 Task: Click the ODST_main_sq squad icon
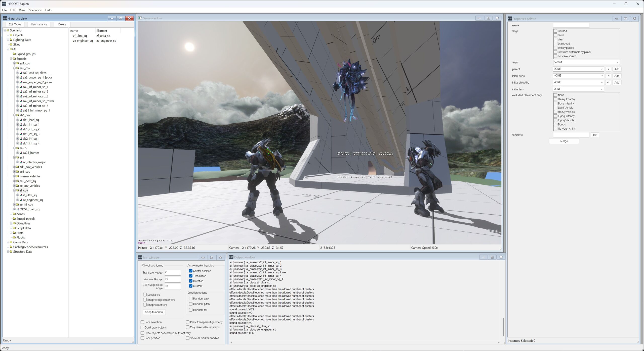pyautogui.click(x=18, y=209)
